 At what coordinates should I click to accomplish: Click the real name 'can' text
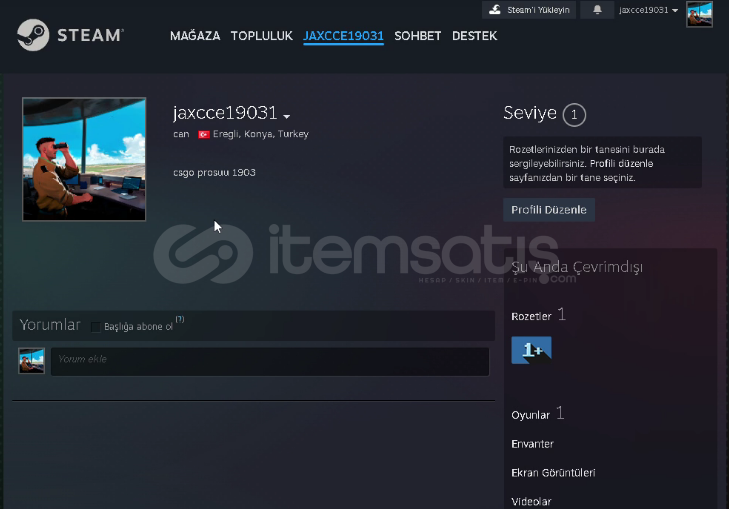pyautogui.click(x=181, y=134)
